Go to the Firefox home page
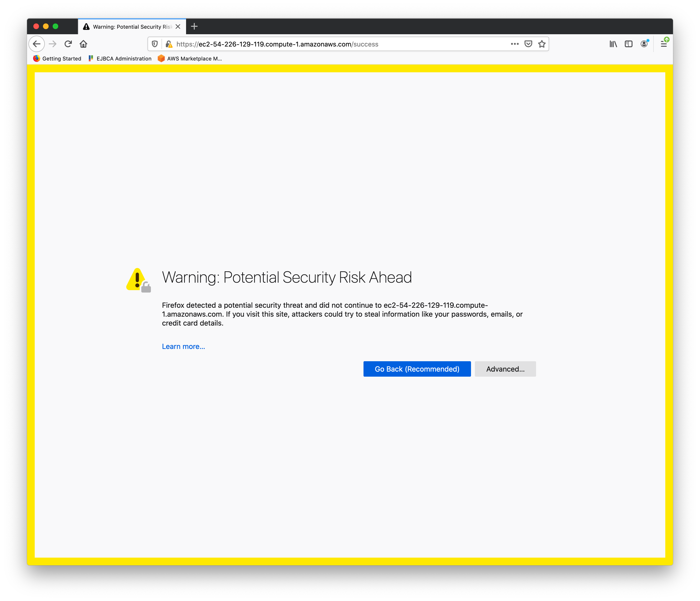The height and width of the screenshot is (601, 700). click(83, 44)
